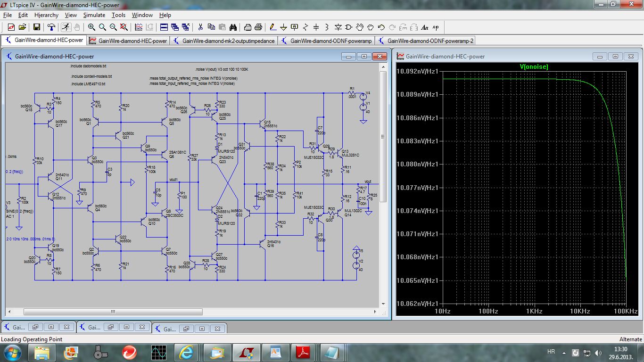Select the Draw Wire pencil tool

[x=273, y=27]
